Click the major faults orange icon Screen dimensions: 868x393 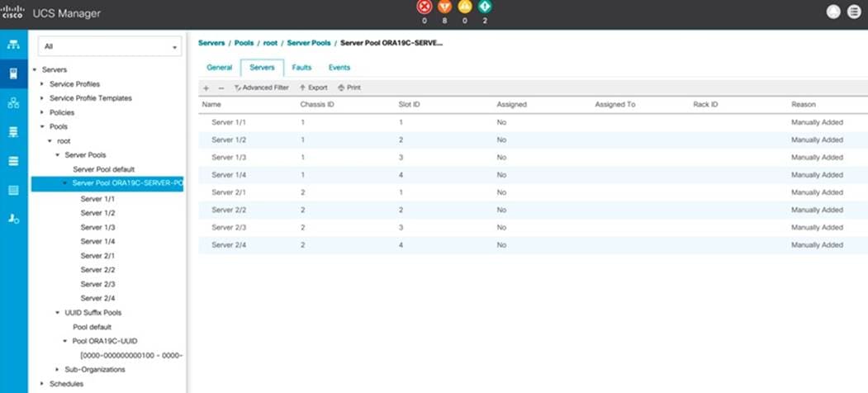click(444, 7)
